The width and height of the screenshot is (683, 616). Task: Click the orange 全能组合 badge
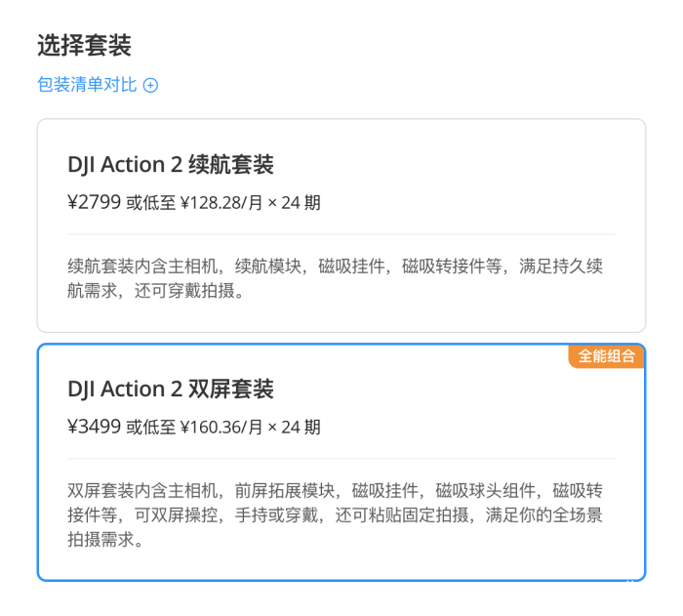(x=606, y=356)
